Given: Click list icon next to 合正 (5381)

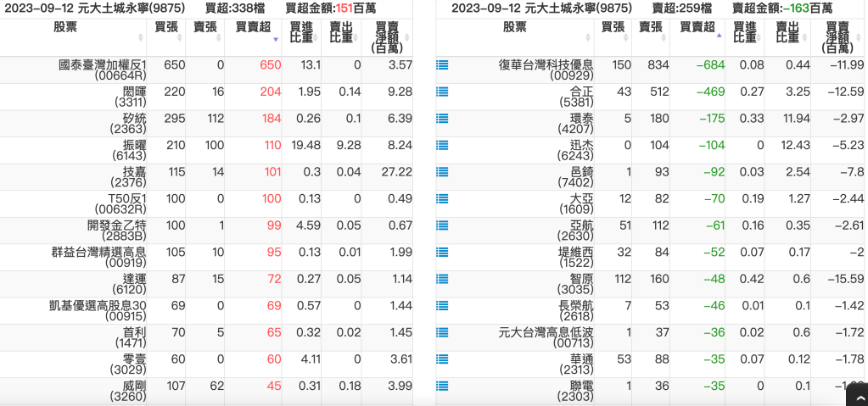Looking at the screenshot, I should click(442, 92).
